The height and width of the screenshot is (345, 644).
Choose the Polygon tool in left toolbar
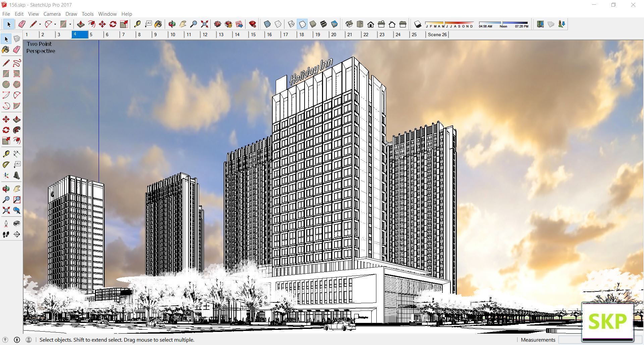click(x=17, y=84)
